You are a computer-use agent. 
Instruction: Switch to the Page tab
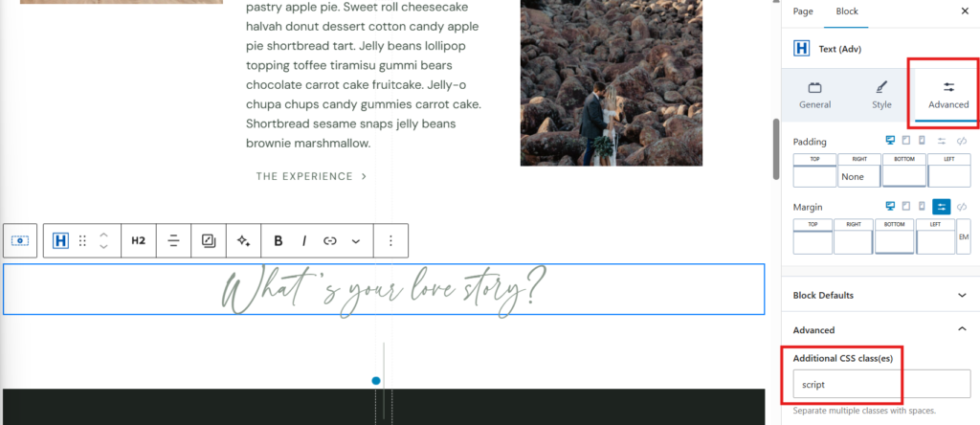pos(803,11)
